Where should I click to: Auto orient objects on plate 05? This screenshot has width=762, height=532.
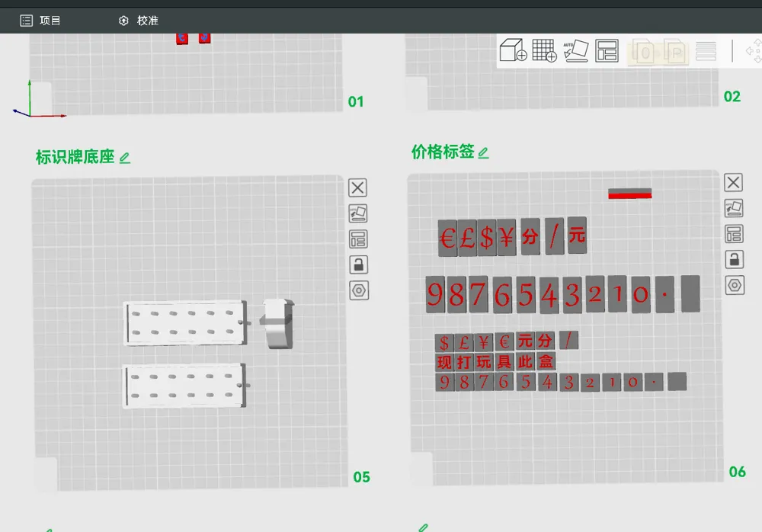(358, 213)
